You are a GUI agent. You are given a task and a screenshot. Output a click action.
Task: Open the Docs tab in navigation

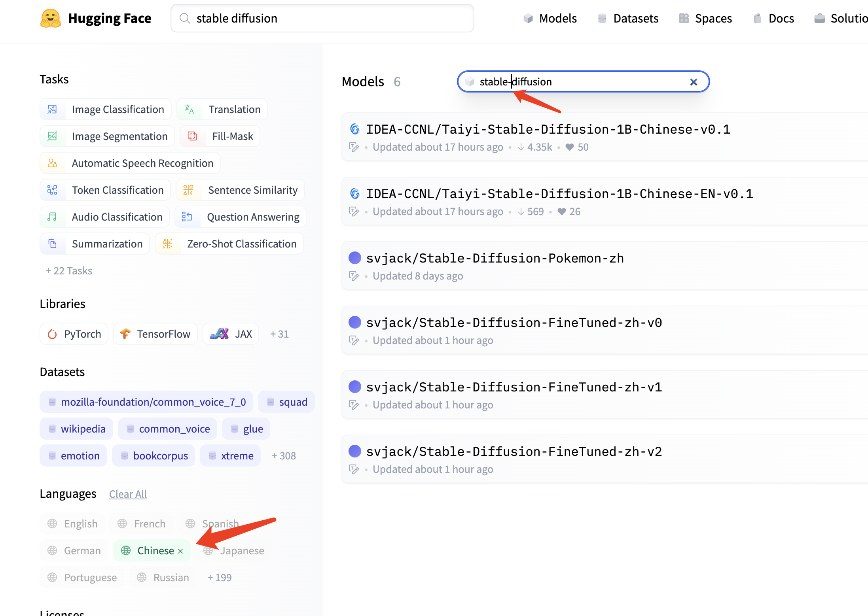(774, 18)
